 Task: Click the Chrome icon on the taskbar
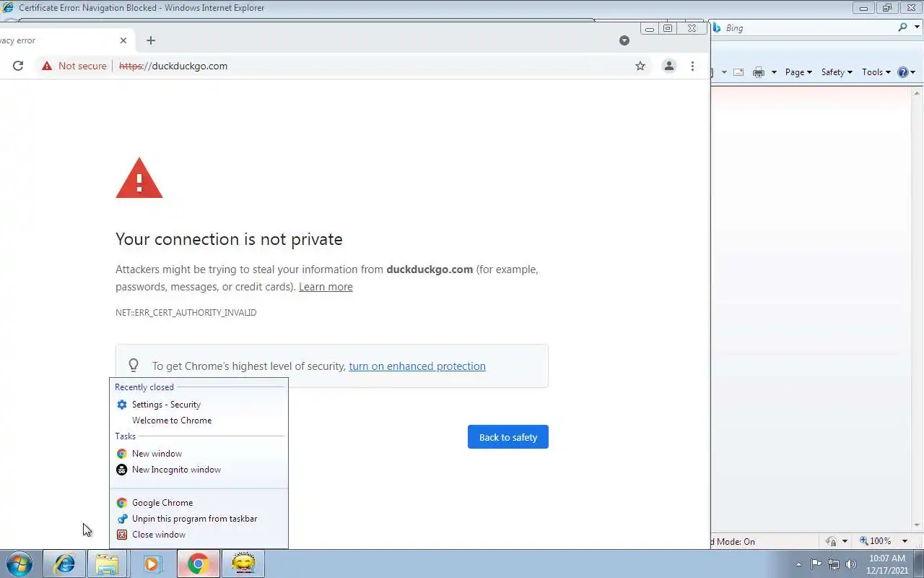[199, 564]
